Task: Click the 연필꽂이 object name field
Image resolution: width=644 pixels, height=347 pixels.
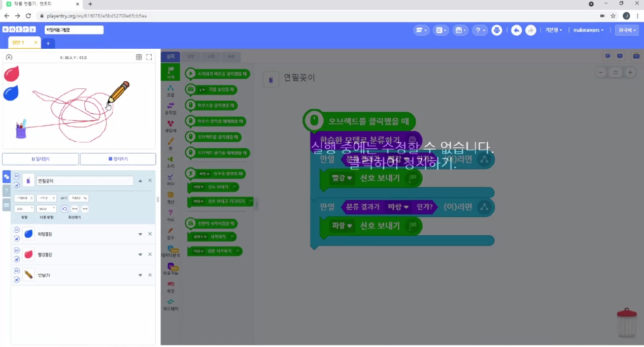Action: tap(85, 180)
